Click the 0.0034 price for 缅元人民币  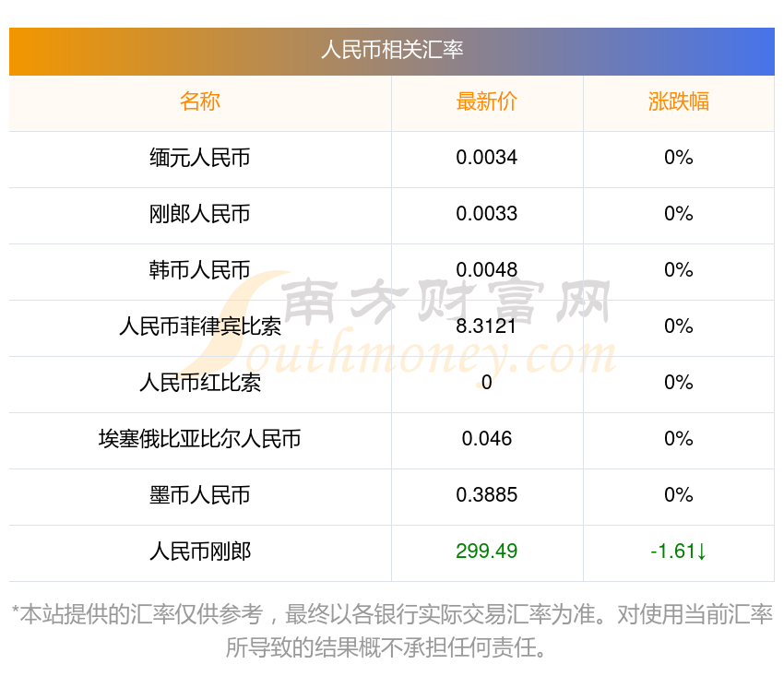pyautogui.click(x=487, y=158)
